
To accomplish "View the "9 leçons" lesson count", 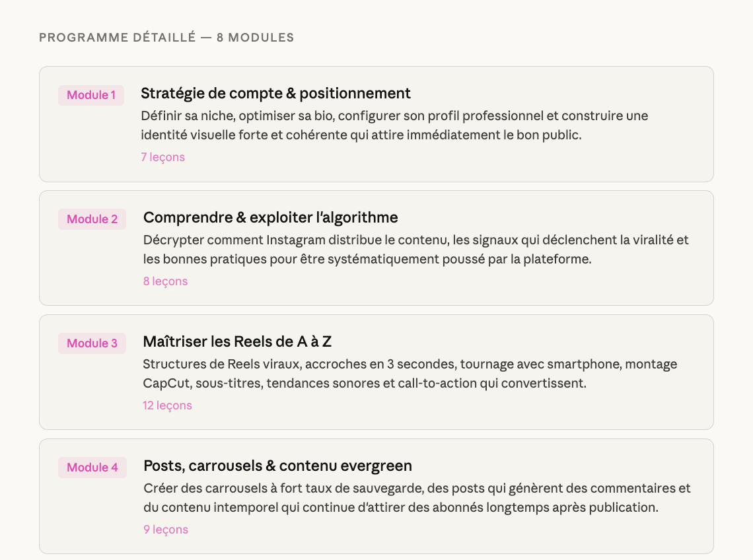I will point(166,530).
